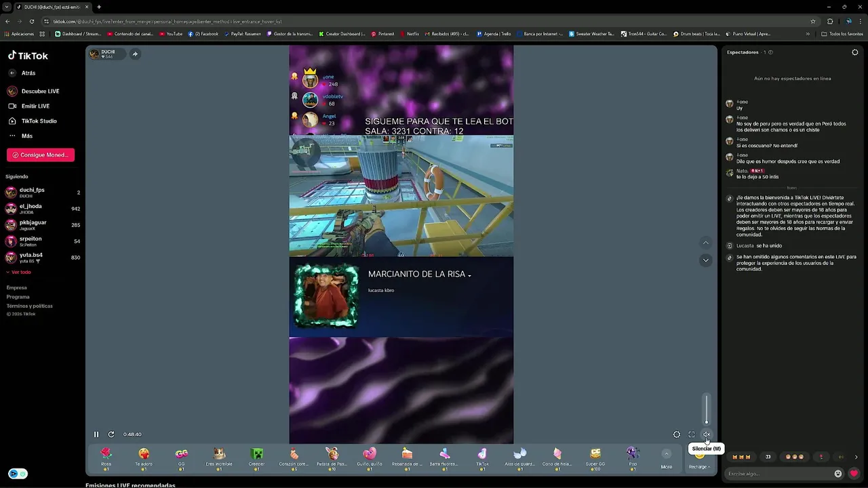Send the Barra fluorescente gift

(x=444, y=458)
